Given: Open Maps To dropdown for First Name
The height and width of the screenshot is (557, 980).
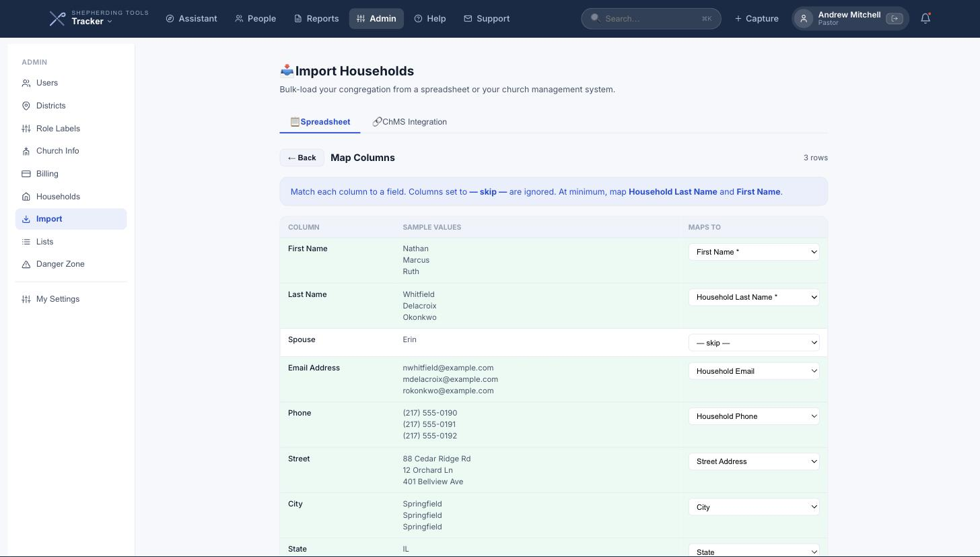Looking at the screenshot, I should tap(754, 252).
